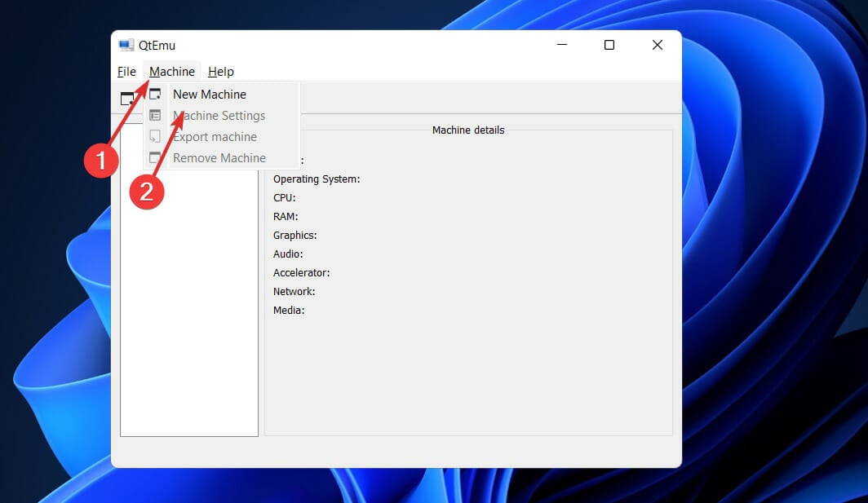868x503 pixels.
Task: Click the Machine details group title
Action: (x=468, y=130)
